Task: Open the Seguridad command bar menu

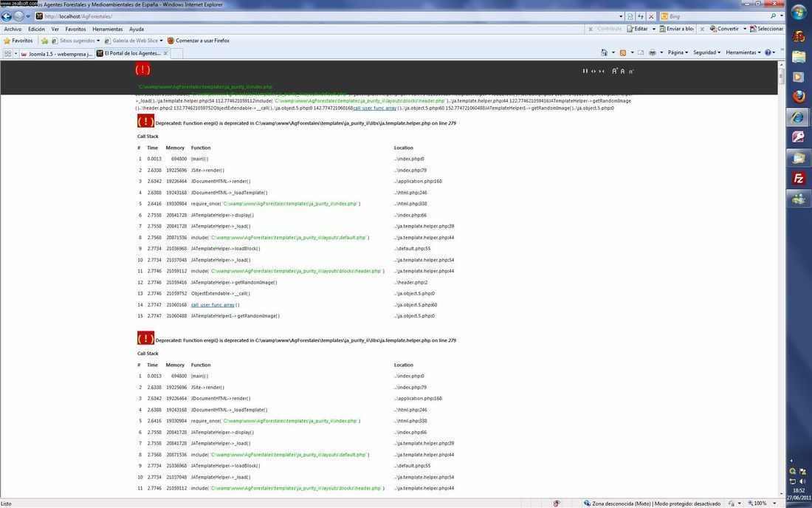Action: (x=707, y=52)
